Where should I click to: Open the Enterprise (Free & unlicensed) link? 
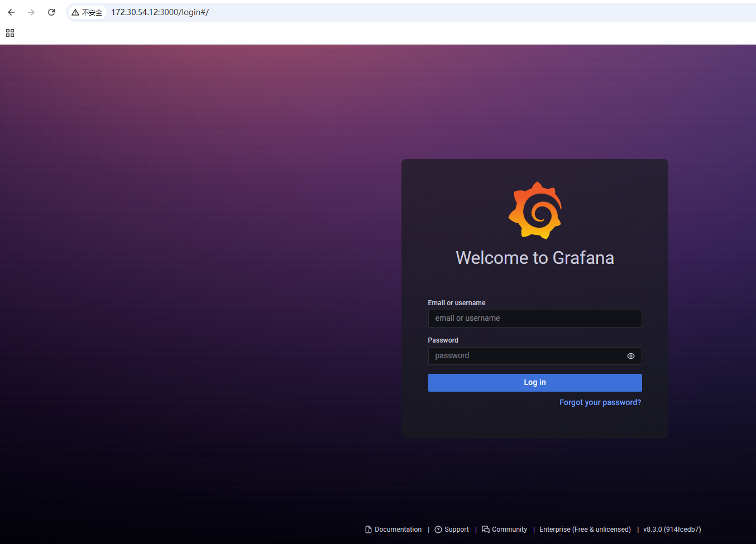click(x=585, y=529)
